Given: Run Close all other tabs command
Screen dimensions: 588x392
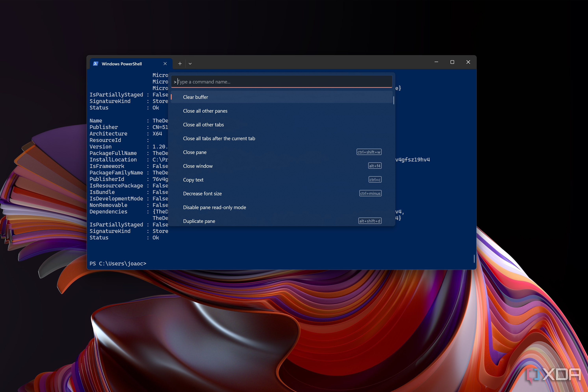Looking at the screenshot, I should (203, 124).
